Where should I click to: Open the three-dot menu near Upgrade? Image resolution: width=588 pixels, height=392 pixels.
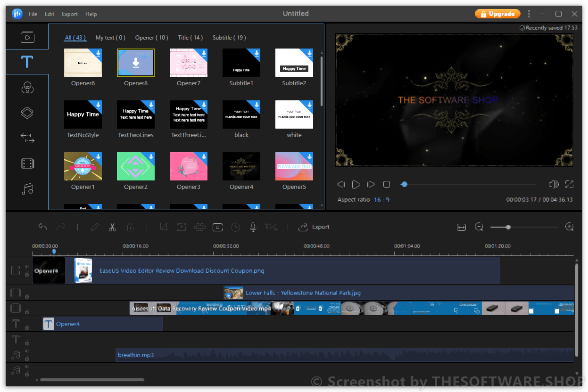[x=529, y=14]
